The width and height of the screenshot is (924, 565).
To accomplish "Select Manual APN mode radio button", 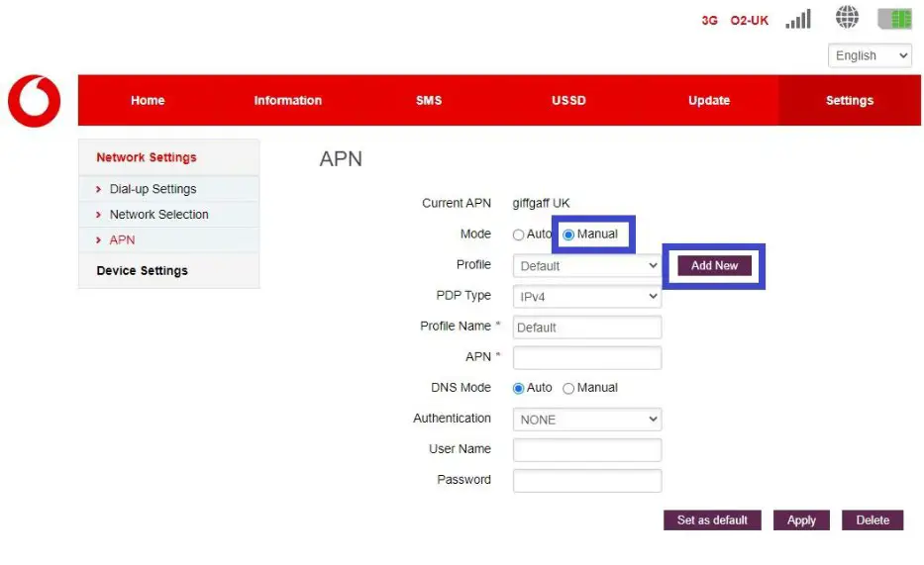I will pyautogui.click(x=568, y=235).
